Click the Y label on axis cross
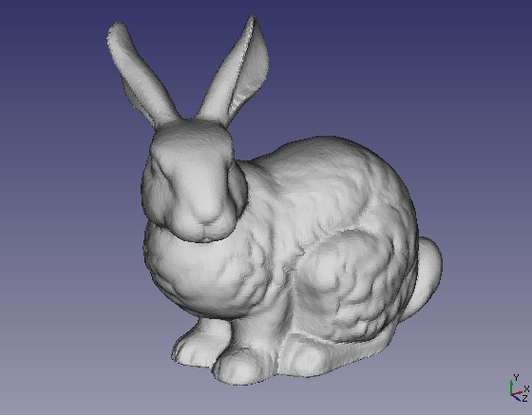The width and height of the screenshot is (532, 415). [516, 378]
